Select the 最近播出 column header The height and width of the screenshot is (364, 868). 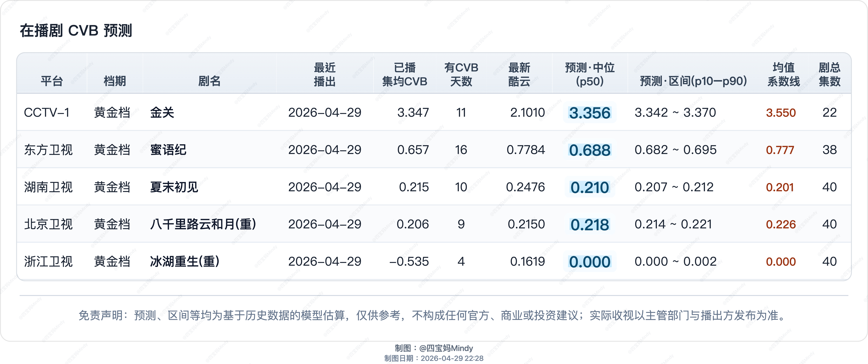point(324,74)
